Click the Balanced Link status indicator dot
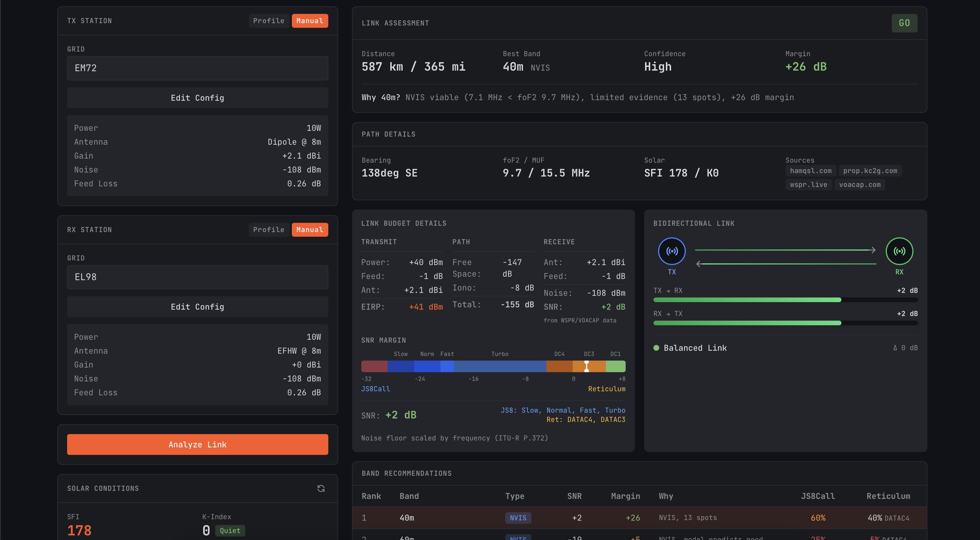This screenshot has width=980, height=540. tap(656, 348)
